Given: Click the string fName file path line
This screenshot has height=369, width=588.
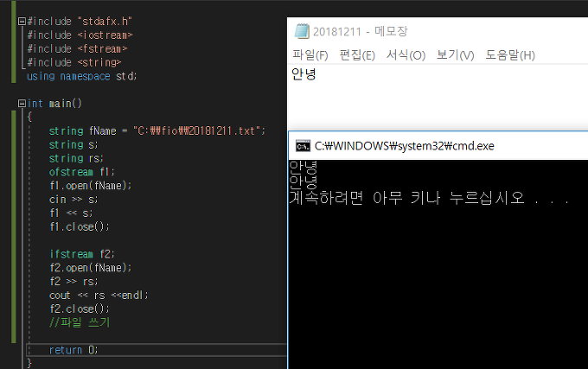Looking at the screenshot, I should [157, 130].
